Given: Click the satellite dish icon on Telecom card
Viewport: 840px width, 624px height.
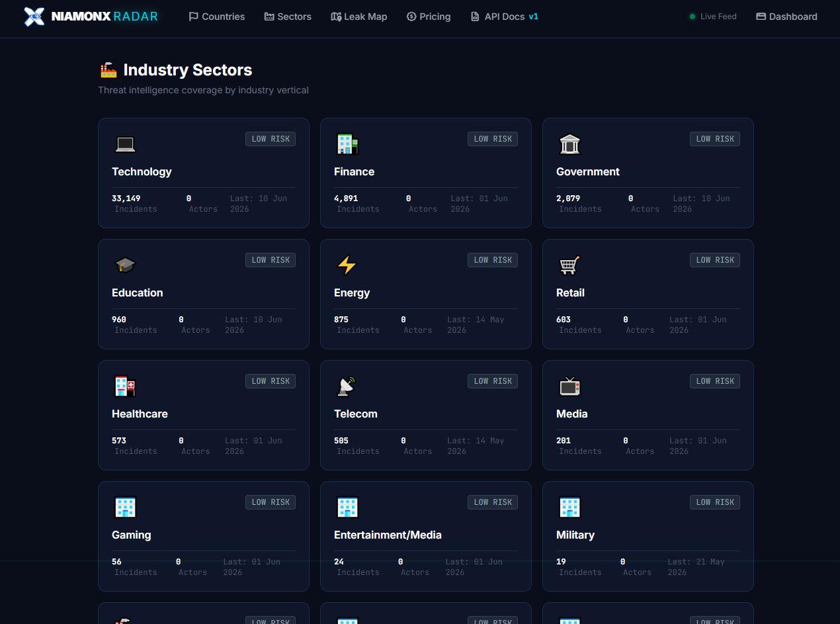Looking at the screenshot, I should [x=347, y=386].
